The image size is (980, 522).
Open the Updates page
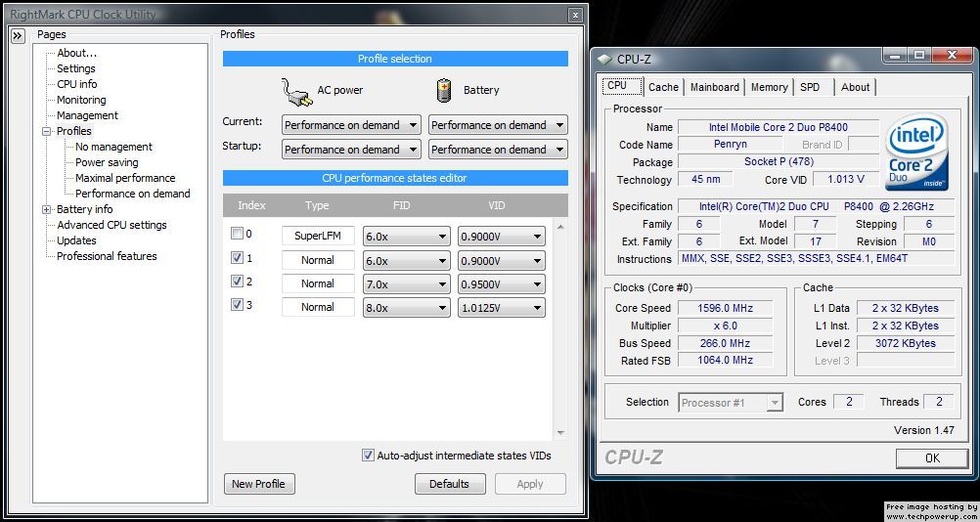(x=76, y=240)
